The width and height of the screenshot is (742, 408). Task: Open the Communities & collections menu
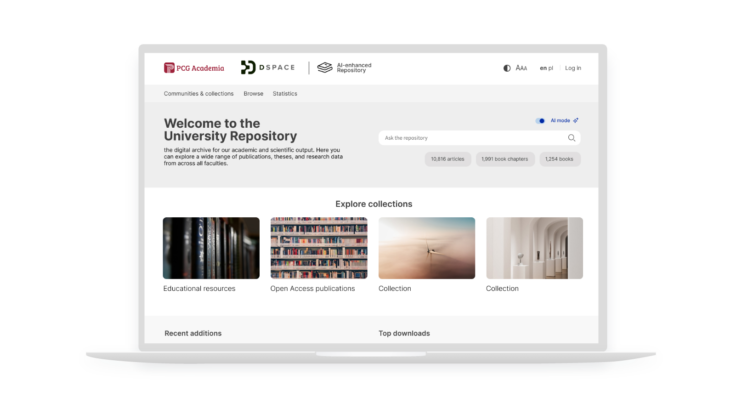[198, 94]
